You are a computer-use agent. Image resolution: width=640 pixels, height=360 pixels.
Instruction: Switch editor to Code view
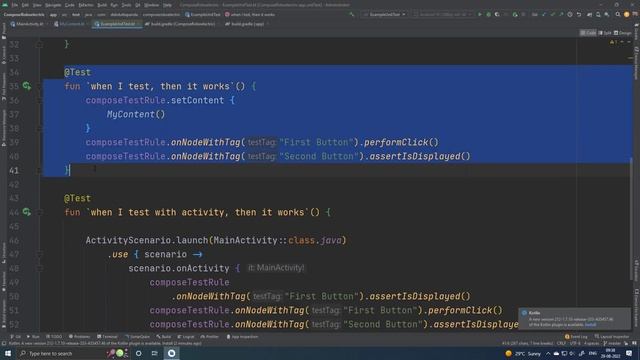coord(588,33)
